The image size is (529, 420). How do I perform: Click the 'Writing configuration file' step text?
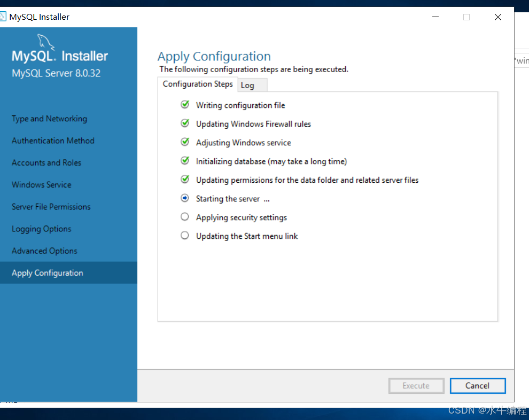click(x=240, y=105)
